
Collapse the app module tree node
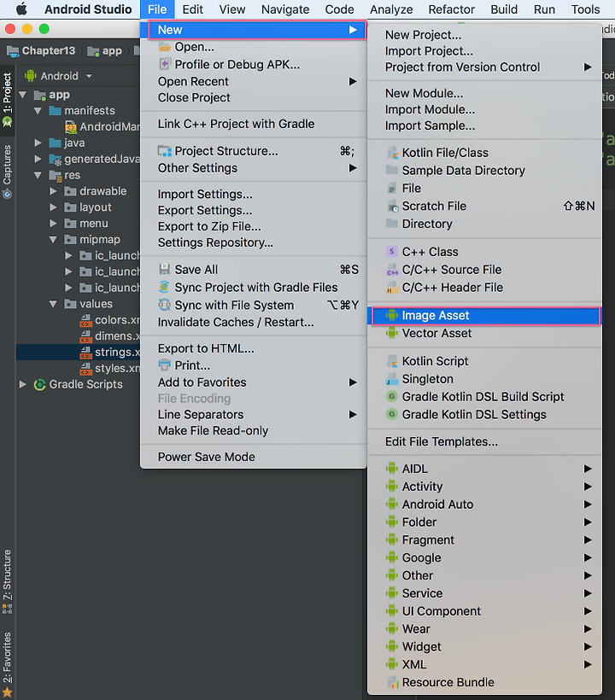[23, 95]
